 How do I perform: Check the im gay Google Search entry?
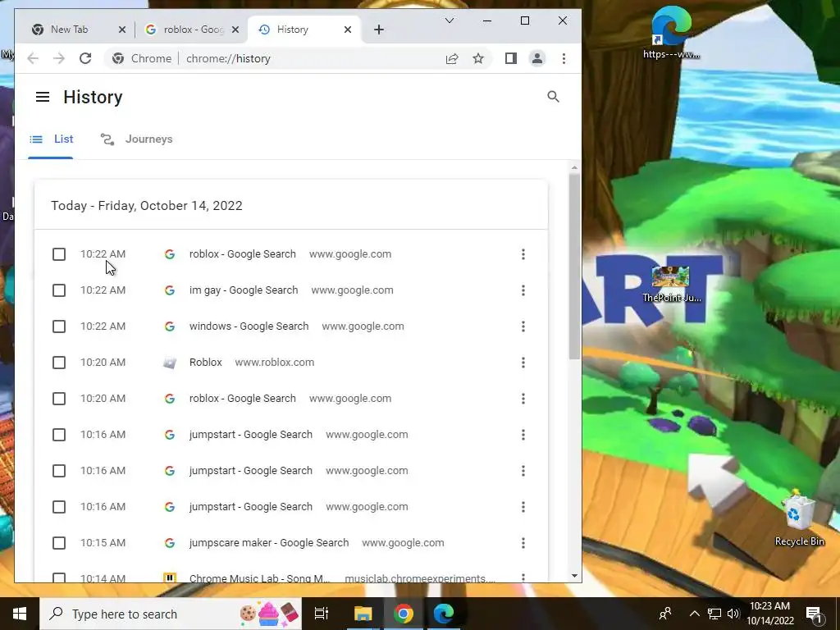click(x=59, y=290)
